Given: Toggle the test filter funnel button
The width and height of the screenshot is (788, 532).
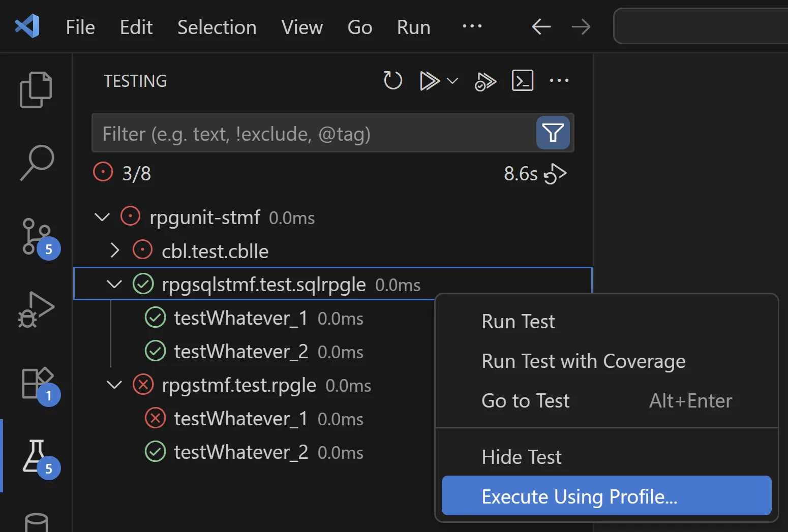Looking at the screenshot, I should [x=553, y=133].
